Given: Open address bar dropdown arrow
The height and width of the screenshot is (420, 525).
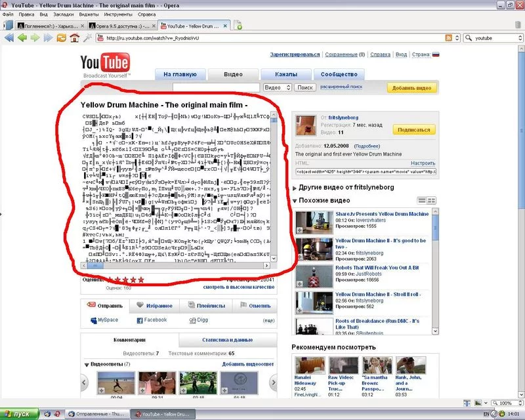Looking at the screenshot, I should (457, 38).
